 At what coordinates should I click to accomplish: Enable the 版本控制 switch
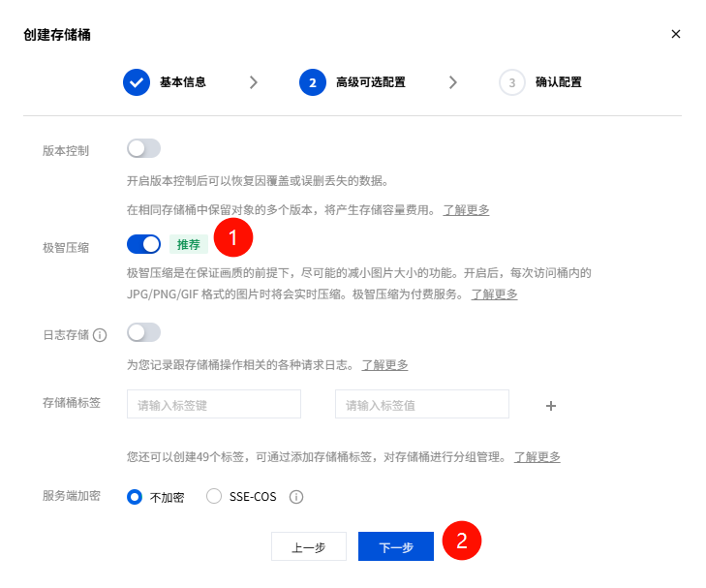click(x=143, y=148)
